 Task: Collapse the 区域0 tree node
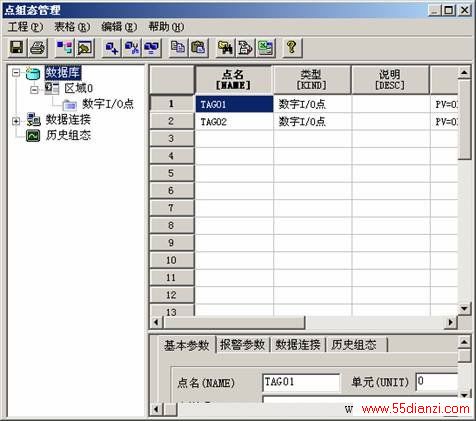34,89
